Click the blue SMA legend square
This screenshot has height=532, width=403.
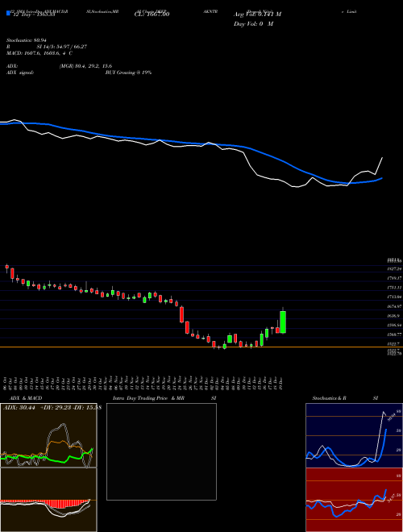[8, 13]
